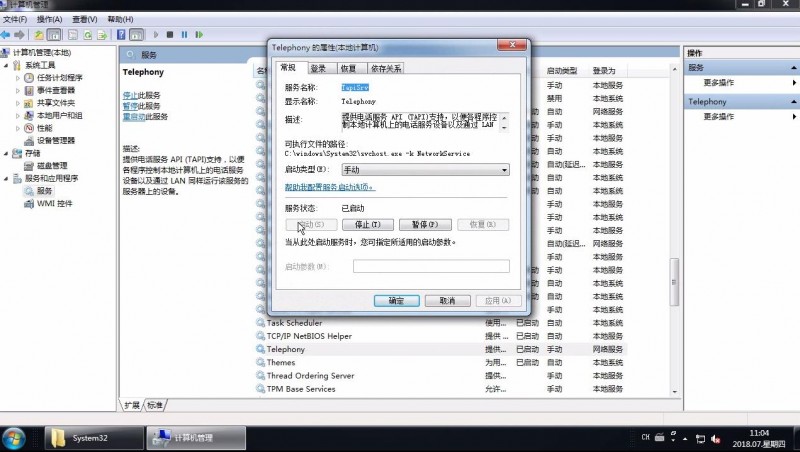Select the Task Scheduler service row

click(x=442, y=323)
